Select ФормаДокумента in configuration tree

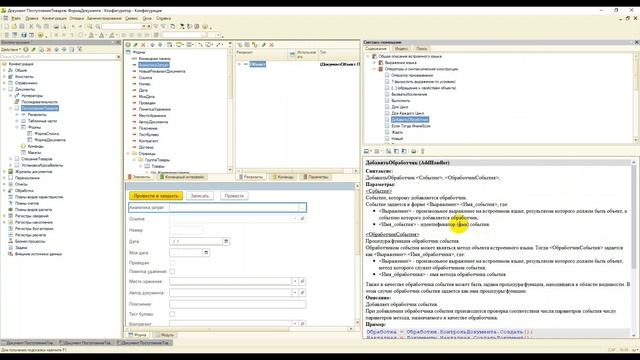pos(50,140)
